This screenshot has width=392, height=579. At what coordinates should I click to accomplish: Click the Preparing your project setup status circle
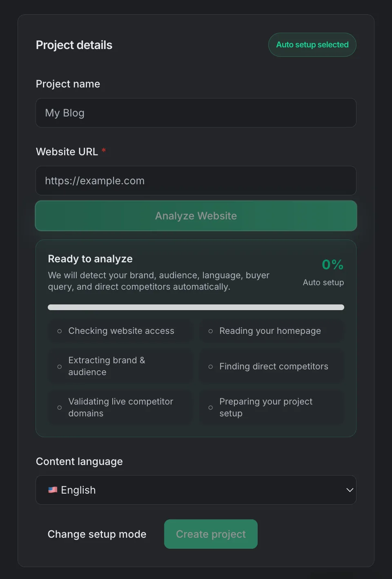[x=211, y=407]
